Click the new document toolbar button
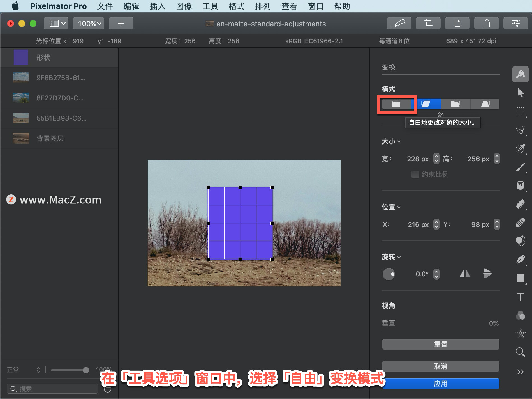This screenshot has height=399, width=532. tap(457, 23)
